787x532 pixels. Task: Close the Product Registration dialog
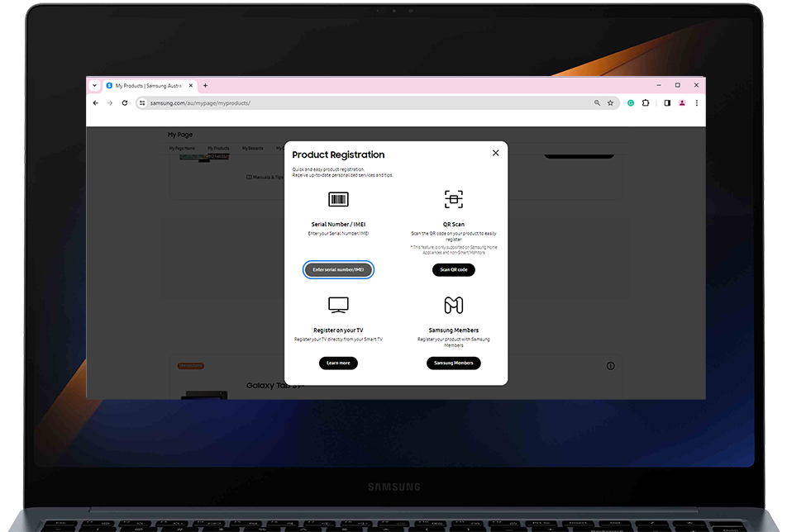[x=495, y=153]
